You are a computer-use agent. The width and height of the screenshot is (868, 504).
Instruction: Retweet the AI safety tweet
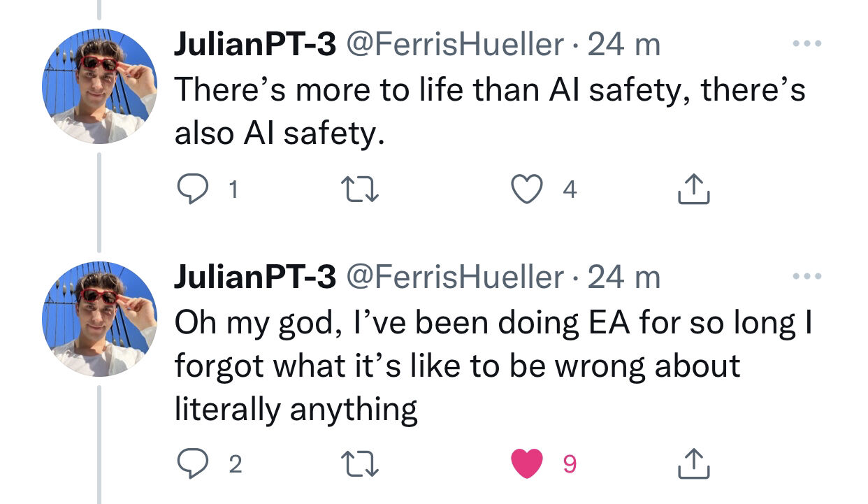359,189
